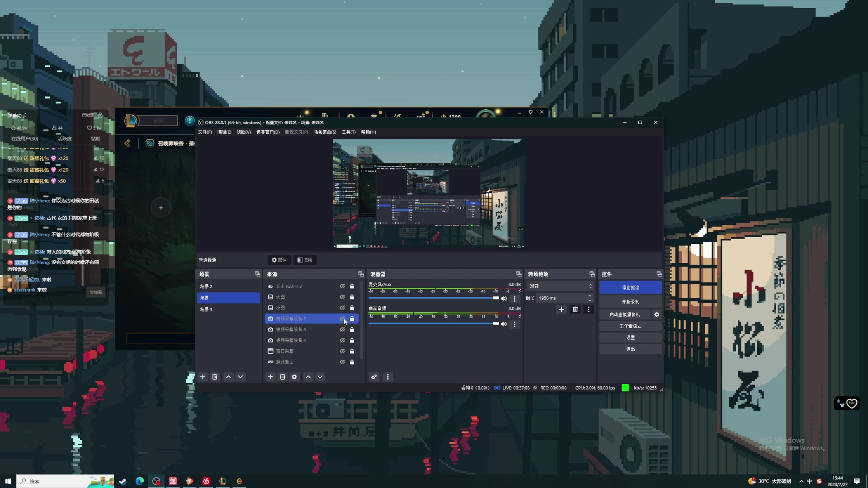Toggle visibility of 视频采集设备 4 source
This screenshot has width=868, height=488.
[x=342, y=340]
